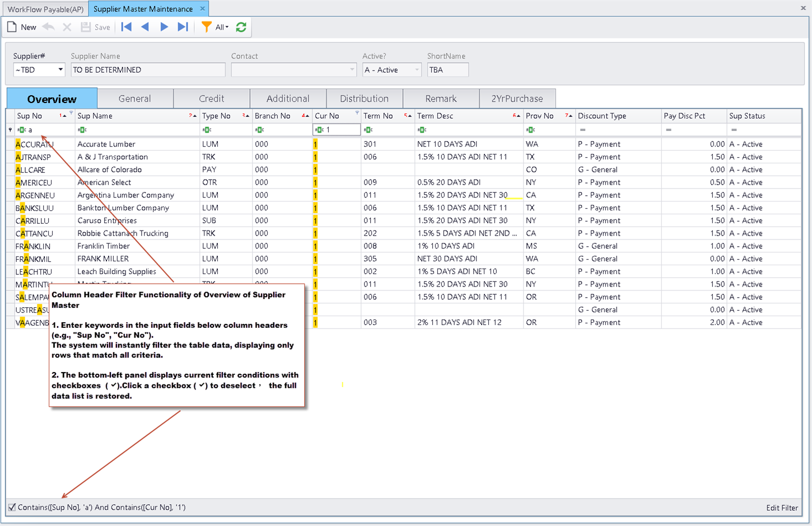The width and height of the screenshot is (812, 526).
Task: Click the undo arrow in toolbar
Action: 49,27
